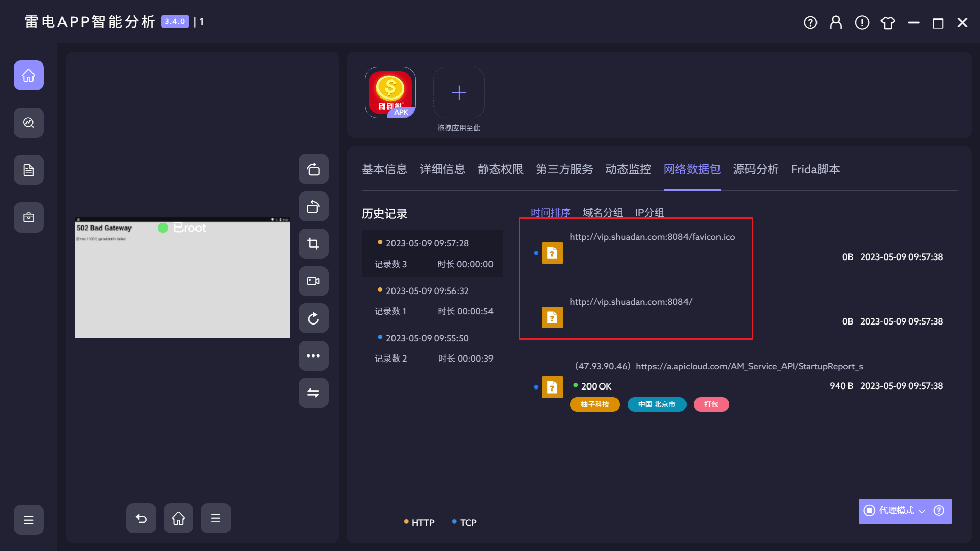The height and width of the screenshot is (551, 980).
Task: Open the document report sidebar icon
Action: coord(28,170)
